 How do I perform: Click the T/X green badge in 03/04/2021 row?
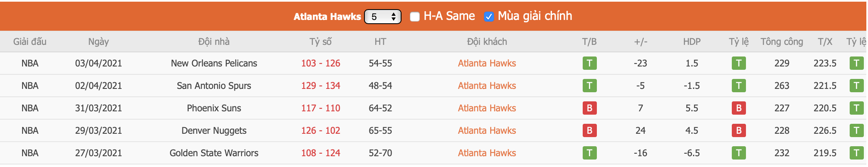pos(856,63)
